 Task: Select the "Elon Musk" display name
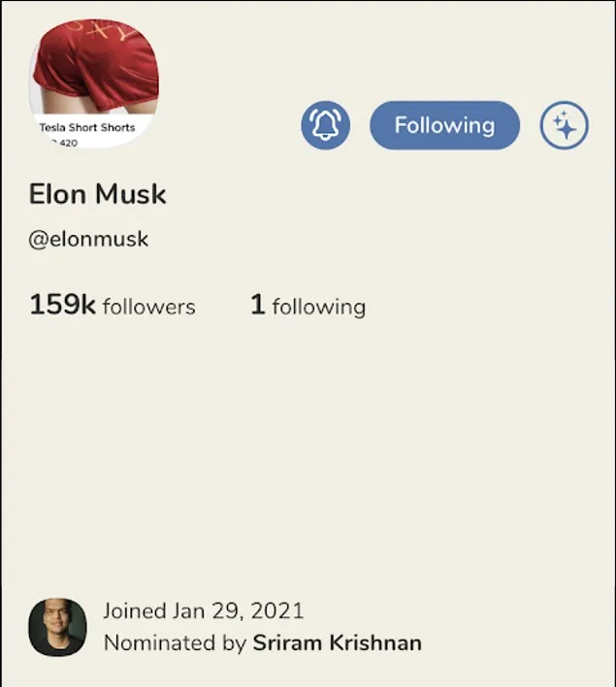pyautogui.click(x=98, y=194)
